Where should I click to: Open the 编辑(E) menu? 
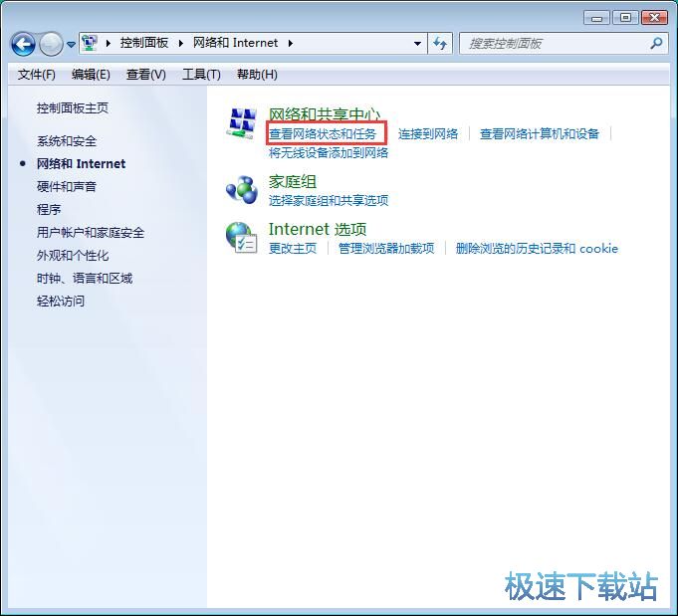(x=91, y=75)
